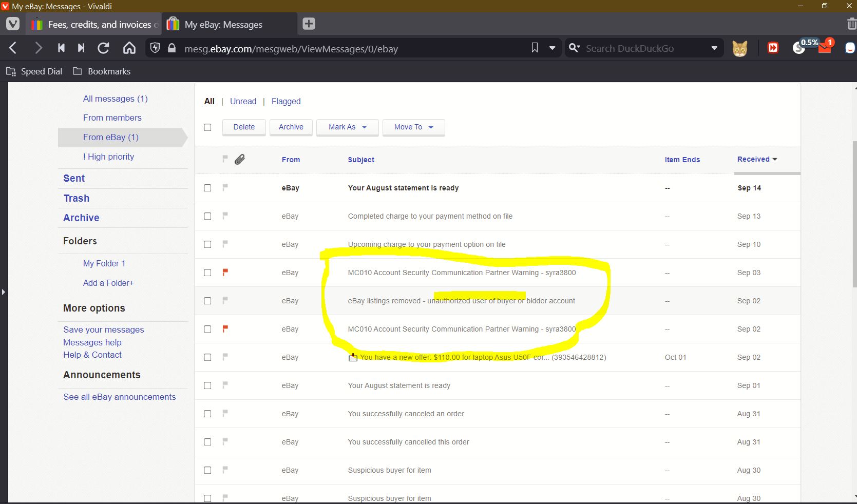
Task: Open the Bookmarks folder in bookmarks bar
Action: (102, 71)
